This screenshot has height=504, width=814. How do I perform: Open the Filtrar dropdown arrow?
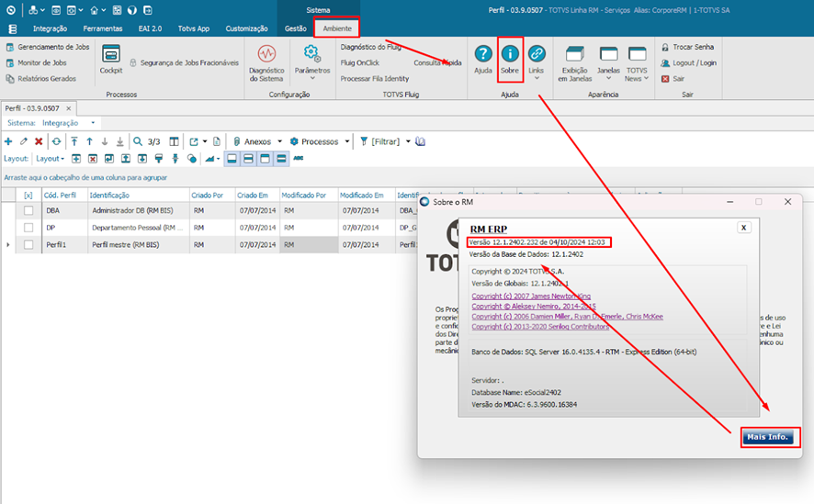[408, 141]
